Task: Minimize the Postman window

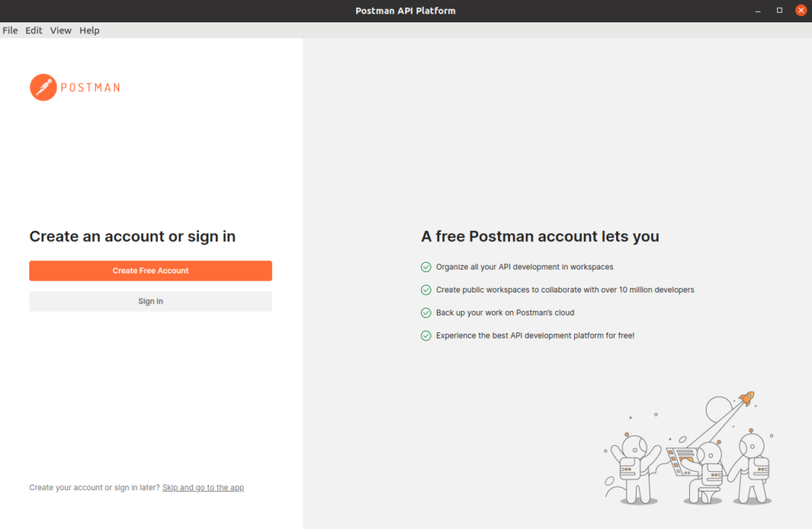Action: 757,10
